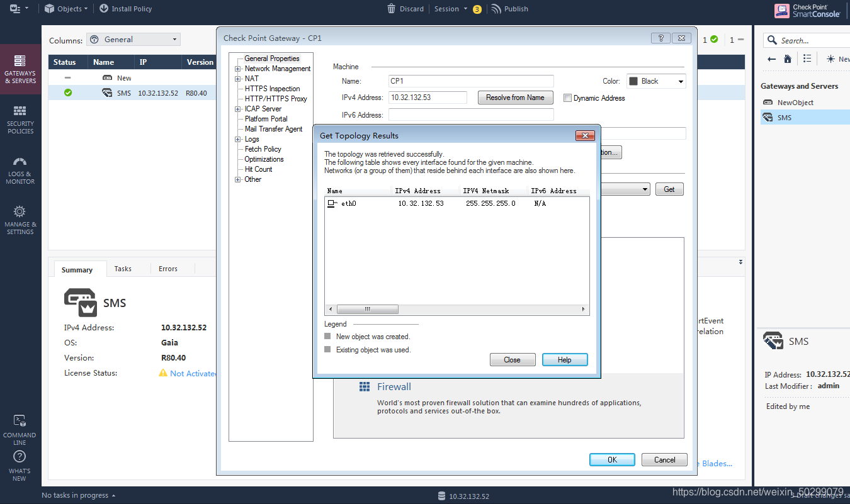The image size is (850, 504).
Task: Expand the Logs tree node
Action: coord(238,139)
